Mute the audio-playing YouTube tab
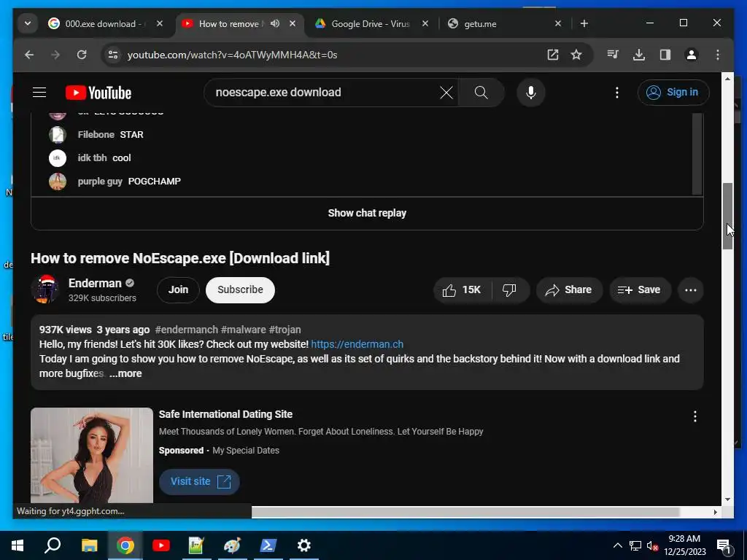The height and width of the screenshot is (560, 747). point(275,23)
